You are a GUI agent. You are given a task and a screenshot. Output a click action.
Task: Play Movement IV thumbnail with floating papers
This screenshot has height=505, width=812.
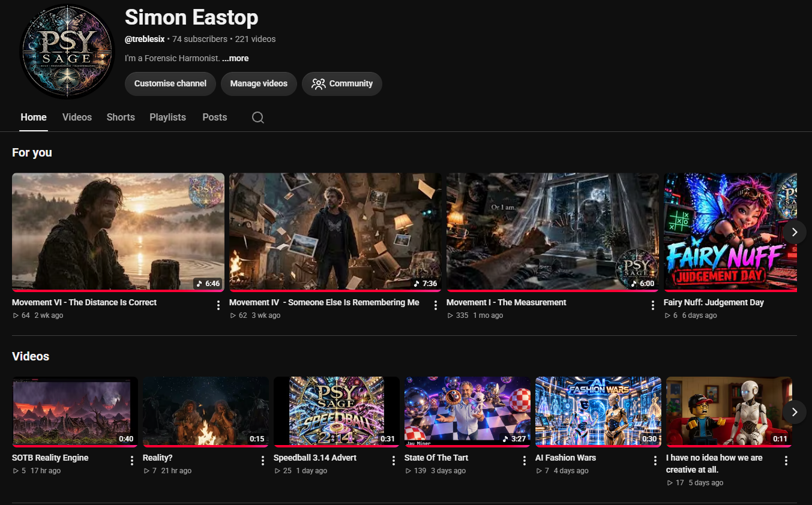coord(335,232)
